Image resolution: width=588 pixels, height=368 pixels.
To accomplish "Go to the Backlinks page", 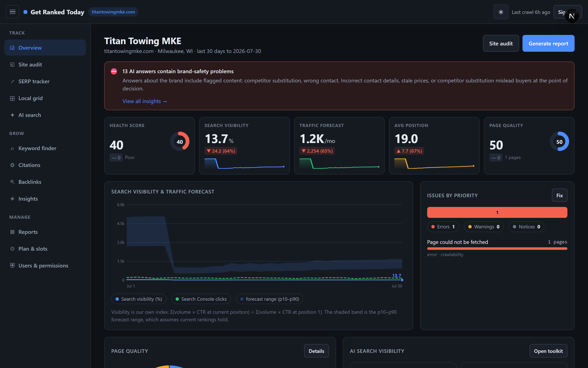I will (45, 182).
